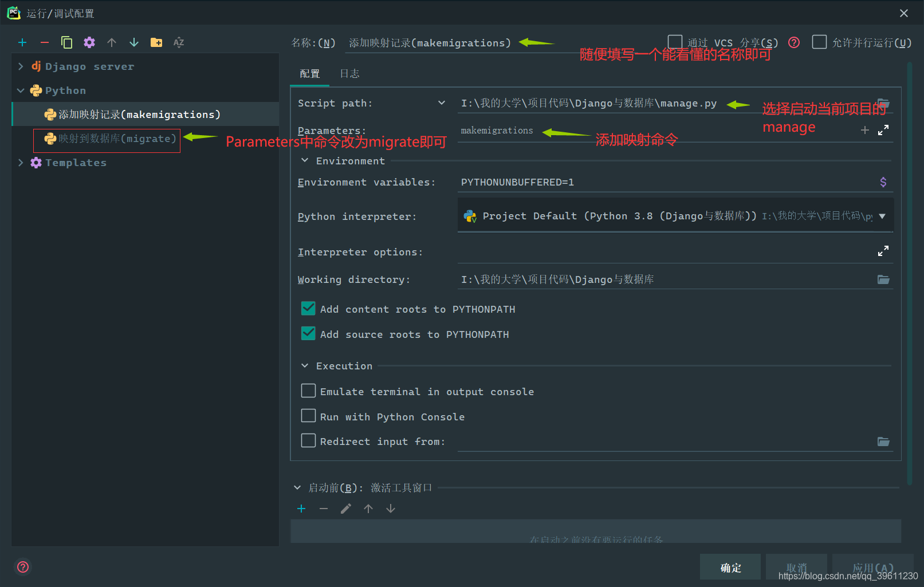924x587 pixels.
Task: Move before-launch task up
Action: 368,509
